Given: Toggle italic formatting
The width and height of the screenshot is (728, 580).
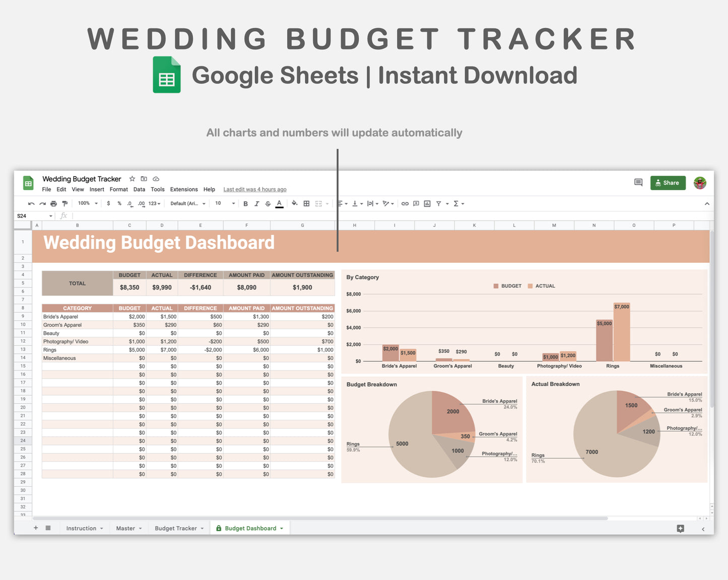Looking at the screenshot, I should click(x=256, y=203).
